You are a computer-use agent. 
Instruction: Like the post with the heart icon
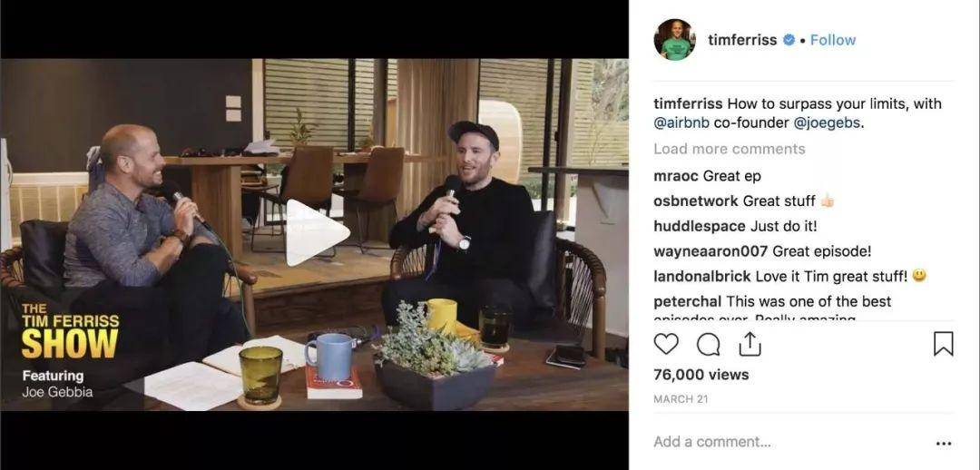[x=666, y=344]
